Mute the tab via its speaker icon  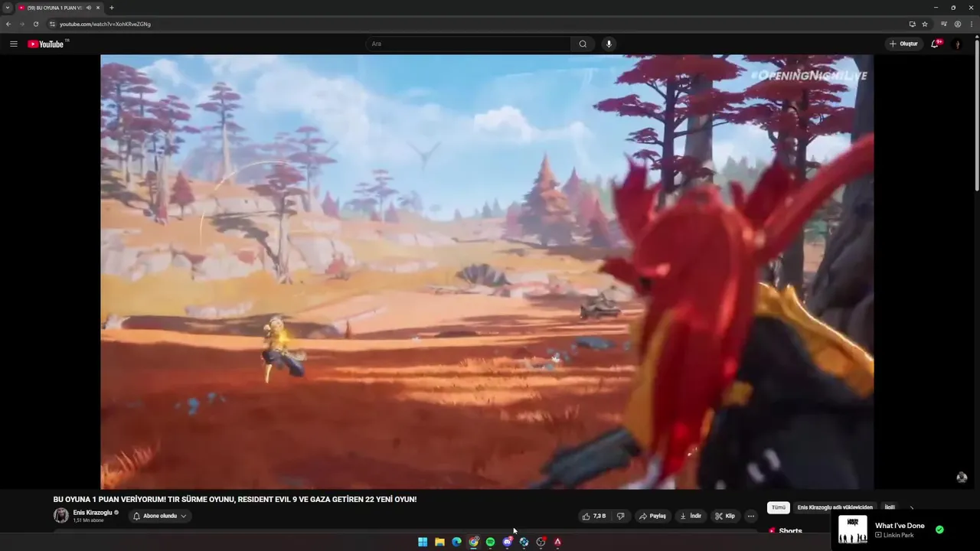point(89,8)
